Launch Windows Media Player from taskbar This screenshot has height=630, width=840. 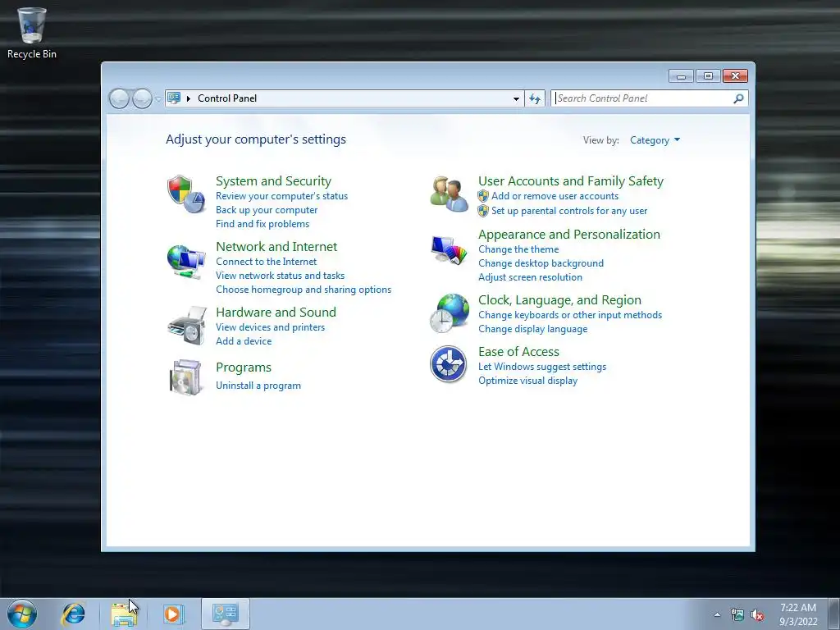[174, 614]
